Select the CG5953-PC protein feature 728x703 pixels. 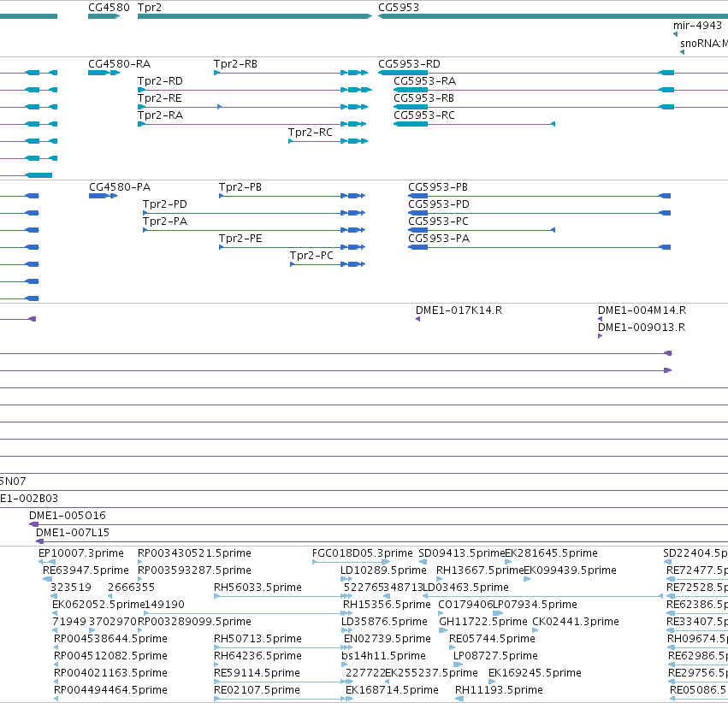[482, 230]
